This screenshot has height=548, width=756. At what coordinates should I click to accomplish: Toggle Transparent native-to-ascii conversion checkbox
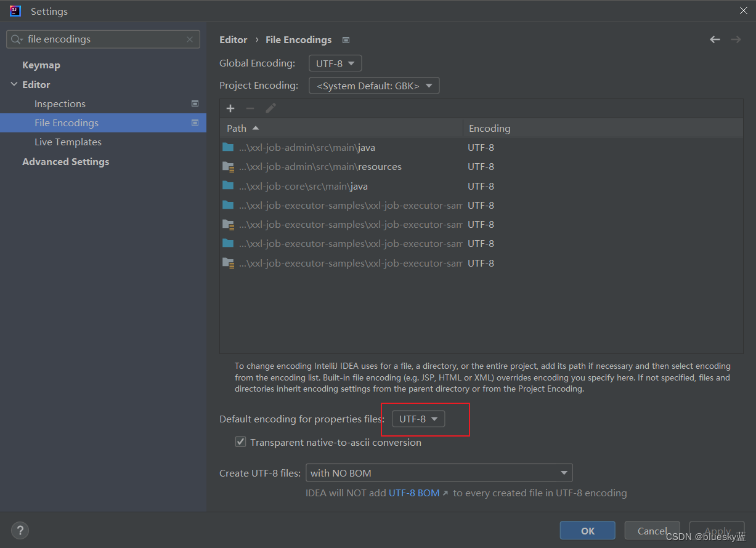(x=240, y=442)
